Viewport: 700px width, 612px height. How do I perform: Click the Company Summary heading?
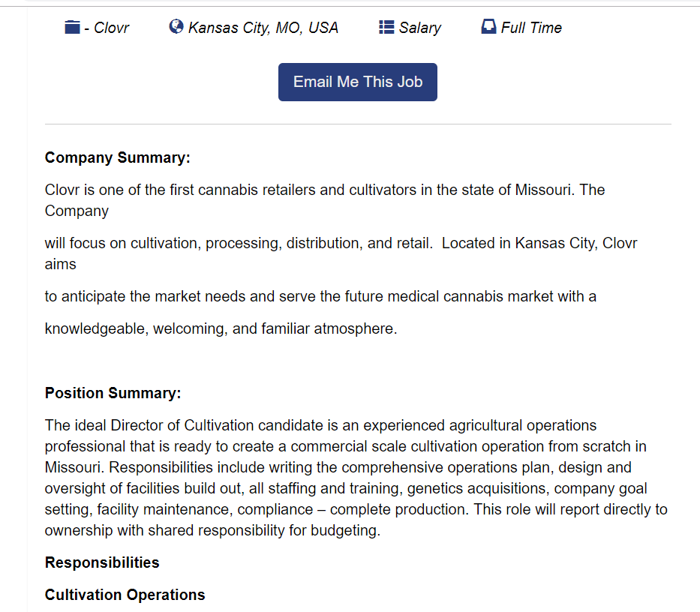(118, 157)
